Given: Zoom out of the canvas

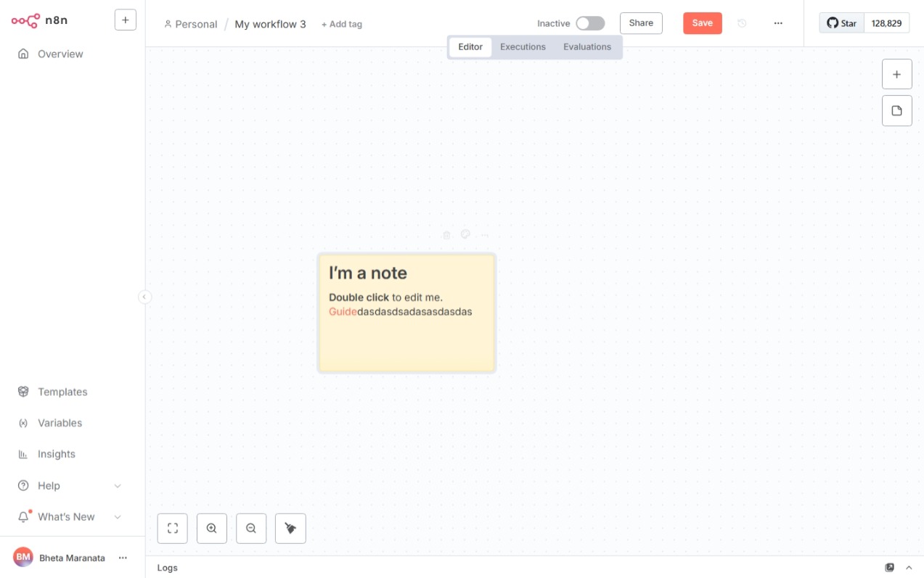Looking at the screenshot, I should (x=251, y=529).
